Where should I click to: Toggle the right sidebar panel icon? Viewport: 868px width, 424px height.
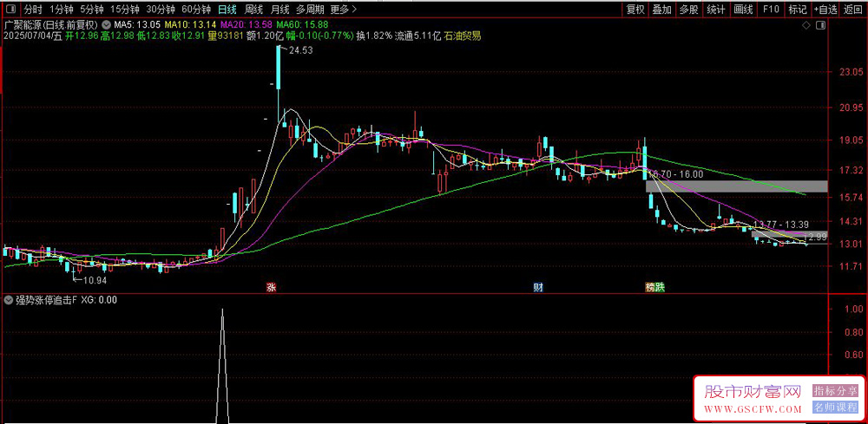click(x=820, y=25)
